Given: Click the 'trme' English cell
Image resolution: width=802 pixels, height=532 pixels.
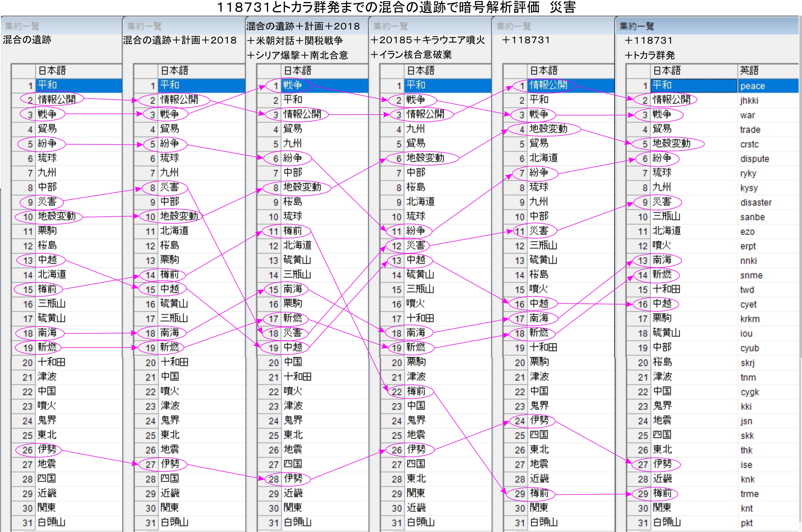Looking at the screenshot, I should coord(749,494).
